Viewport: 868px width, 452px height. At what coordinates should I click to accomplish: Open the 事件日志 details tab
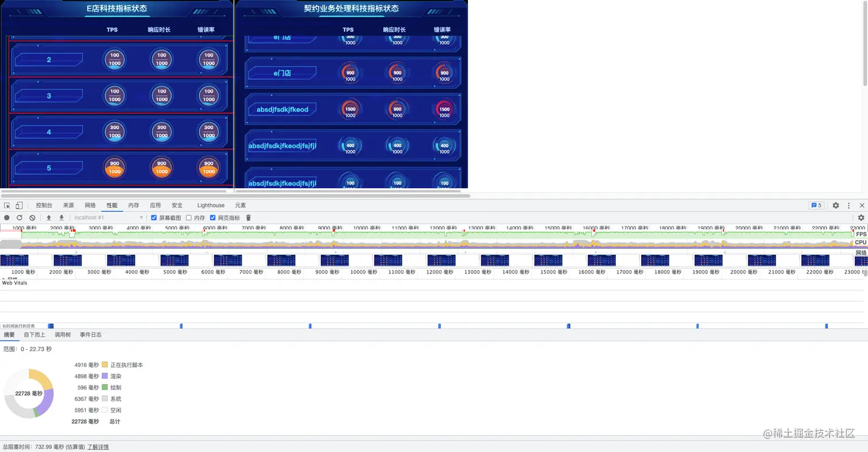coord(91,335)
